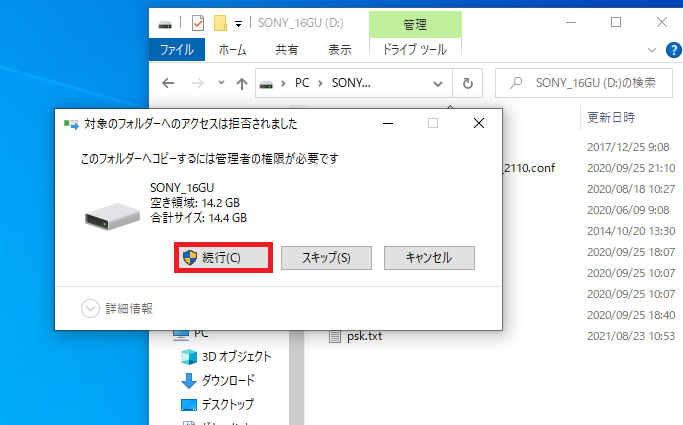
Task: Minimize the access denied dialog
Action: (x=388, y=124)
